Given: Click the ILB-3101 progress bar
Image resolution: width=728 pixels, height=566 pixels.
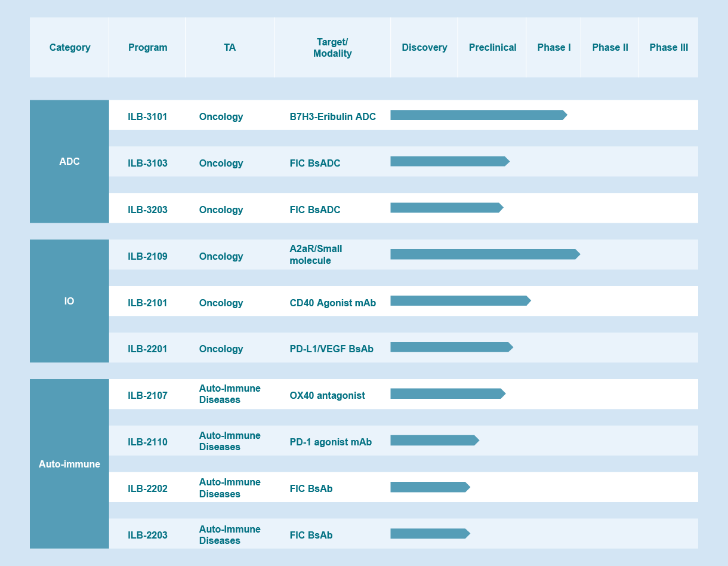Looking at the screenshot, I should [477, 115].
